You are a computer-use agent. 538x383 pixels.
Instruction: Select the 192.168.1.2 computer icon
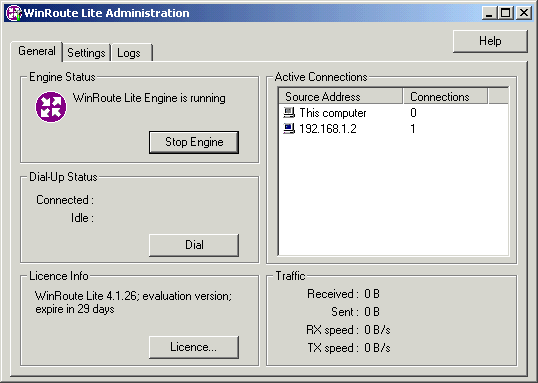pyautogui.click(x=289, y=129)
